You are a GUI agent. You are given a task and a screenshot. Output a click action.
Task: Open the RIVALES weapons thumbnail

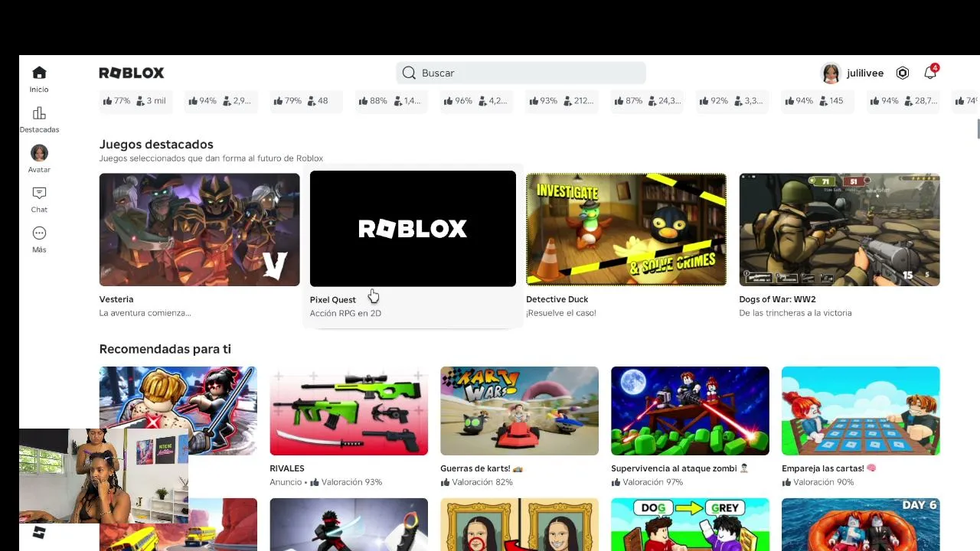point(348,411)
